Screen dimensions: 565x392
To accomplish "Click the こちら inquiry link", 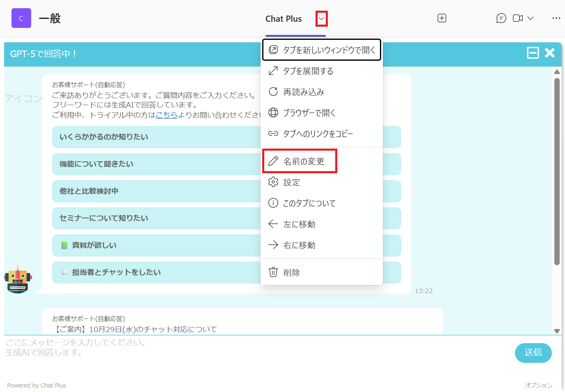I will 167,115.
